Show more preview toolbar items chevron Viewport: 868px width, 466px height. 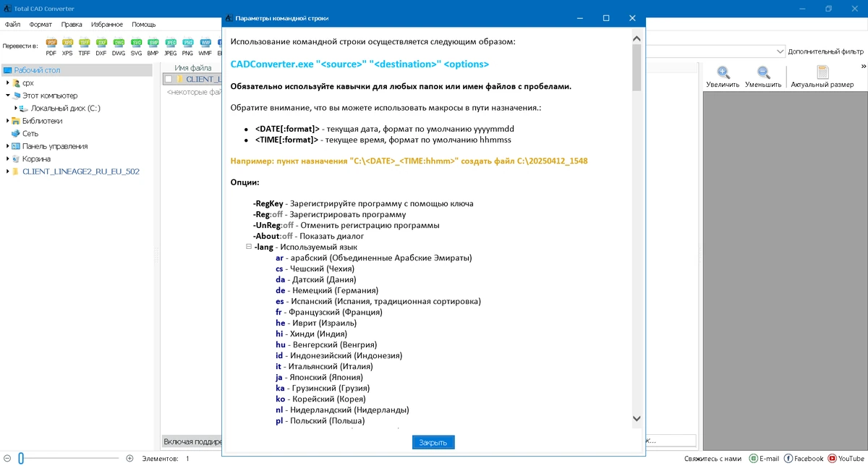863,66
